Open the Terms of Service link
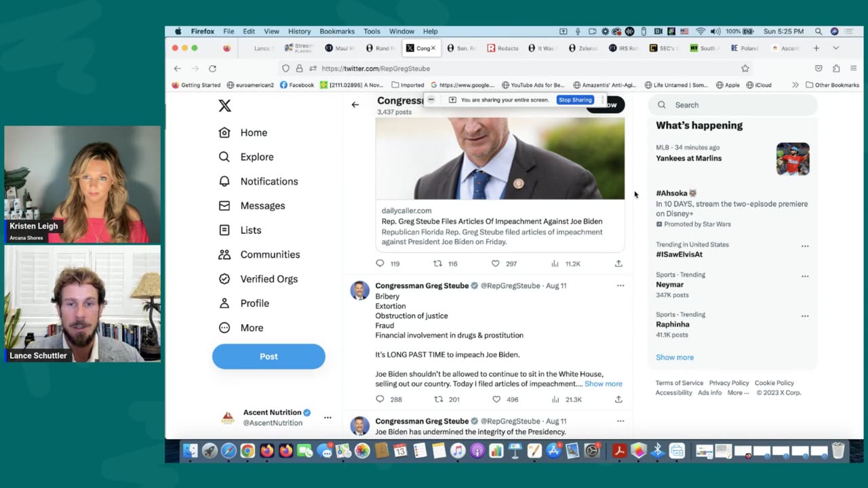Screen dimensions: 868x488 click(x=679, y=383)
